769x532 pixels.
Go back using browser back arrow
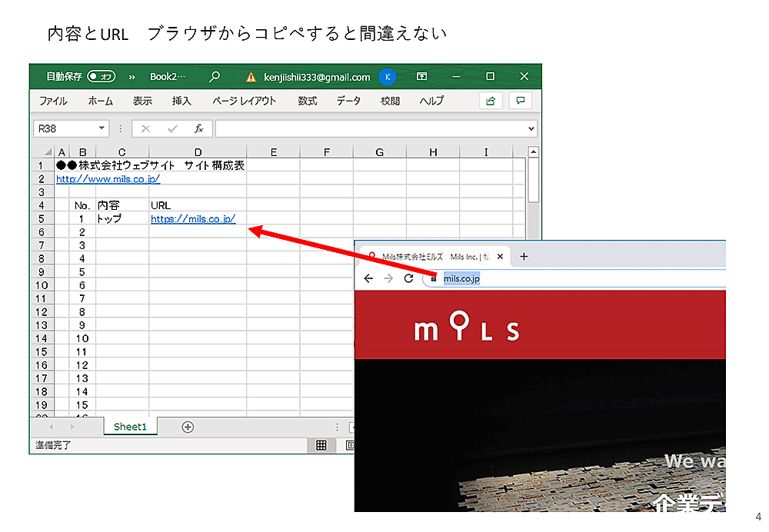[x=368, y=278]
